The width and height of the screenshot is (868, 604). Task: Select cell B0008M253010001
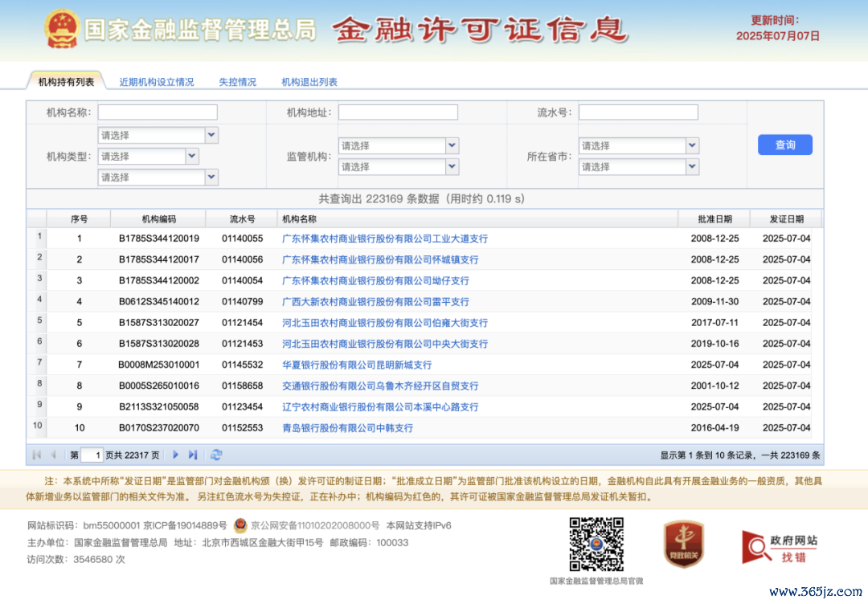(x=159, y=365)
